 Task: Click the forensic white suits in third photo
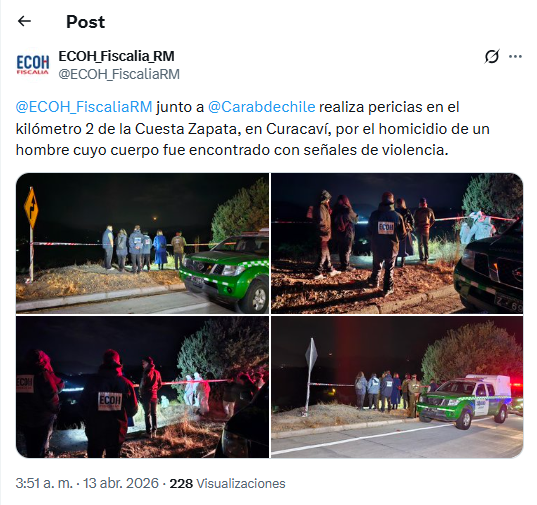197,393
